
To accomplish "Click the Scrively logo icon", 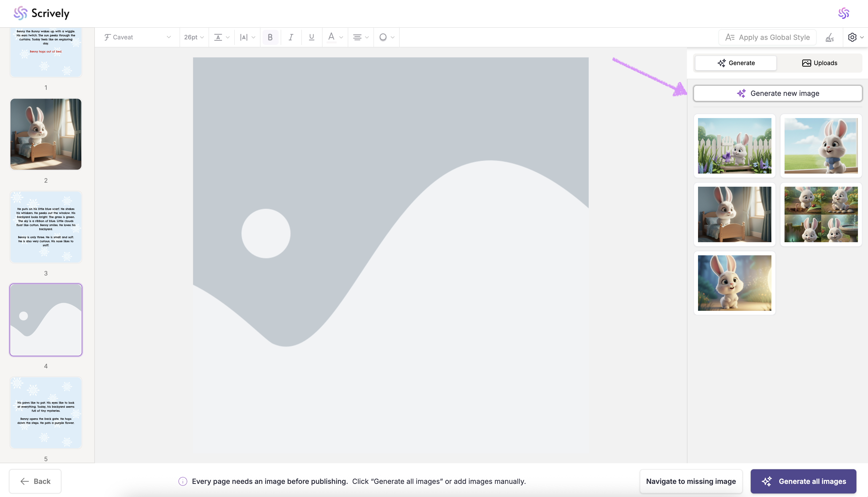I will coord(20,13).
